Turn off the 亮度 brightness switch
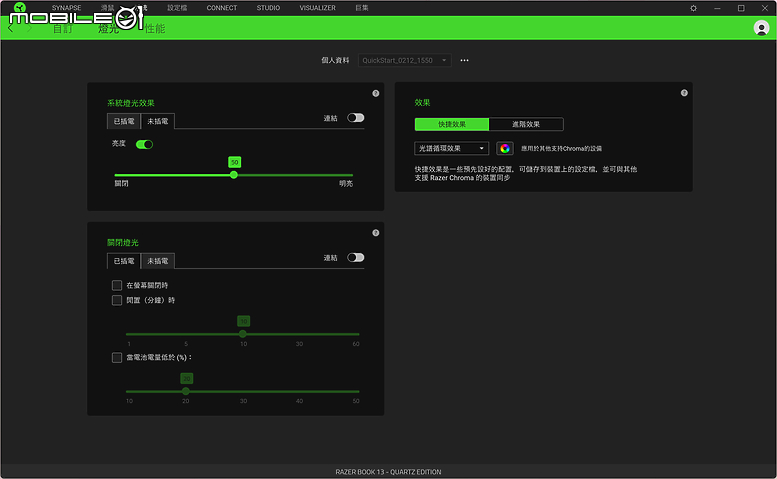 click(144, 144)
